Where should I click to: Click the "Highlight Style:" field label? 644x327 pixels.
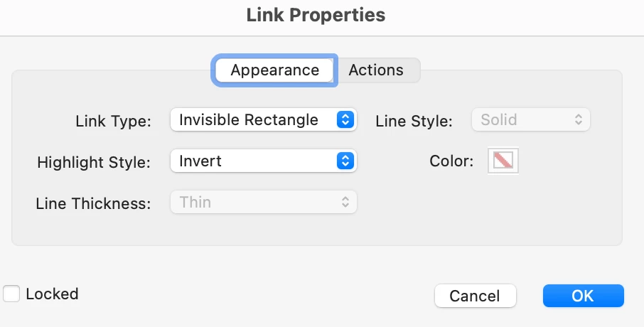point(94,162)
